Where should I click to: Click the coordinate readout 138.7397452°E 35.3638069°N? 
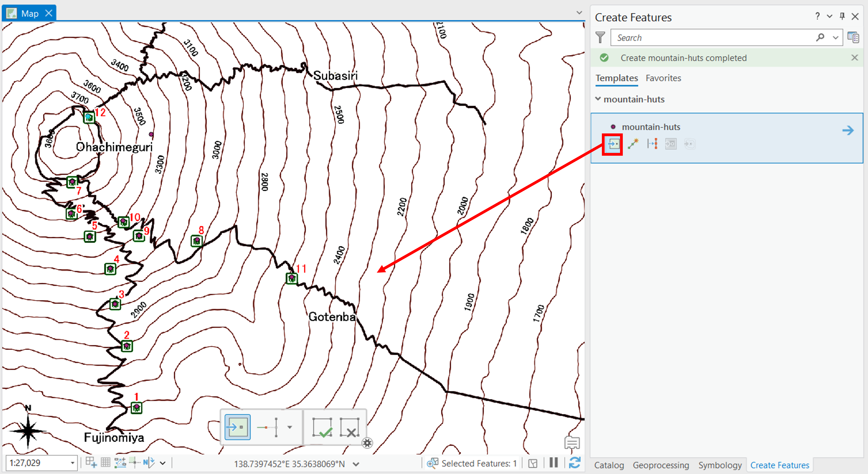point(289,464)
